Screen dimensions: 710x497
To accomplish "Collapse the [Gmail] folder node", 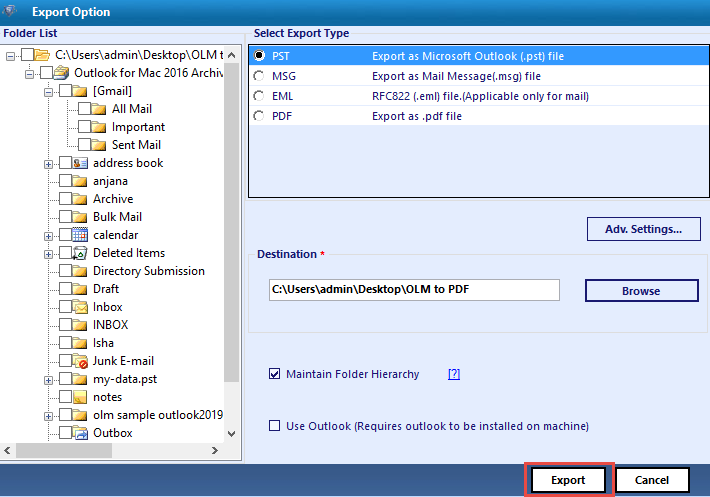I will tap(48, 92).
